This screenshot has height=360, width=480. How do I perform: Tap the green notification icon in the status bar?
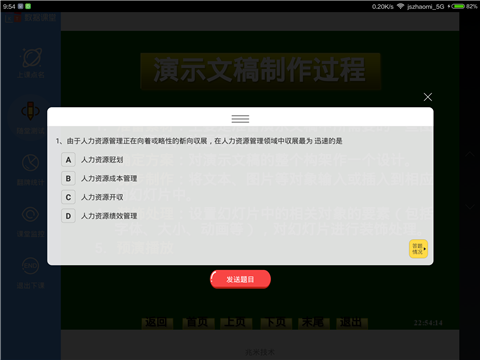tap(28, 6)
